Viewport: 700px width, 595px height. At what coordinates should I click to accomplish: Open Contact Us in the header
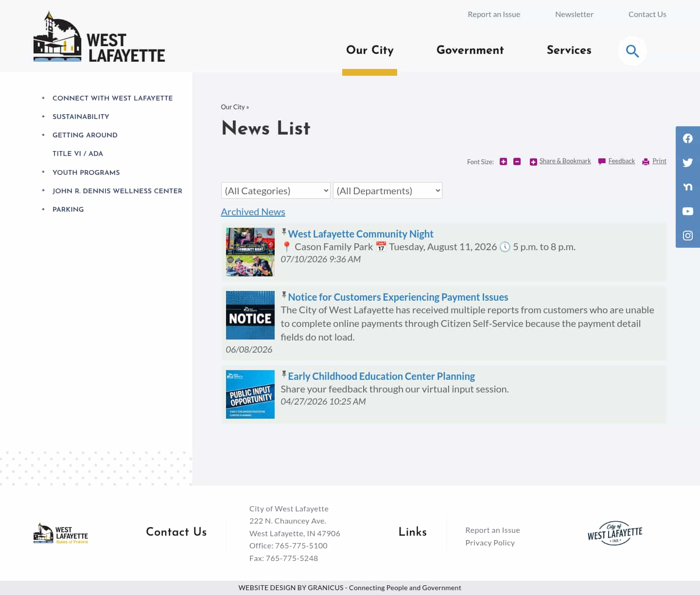pos(647,15)
